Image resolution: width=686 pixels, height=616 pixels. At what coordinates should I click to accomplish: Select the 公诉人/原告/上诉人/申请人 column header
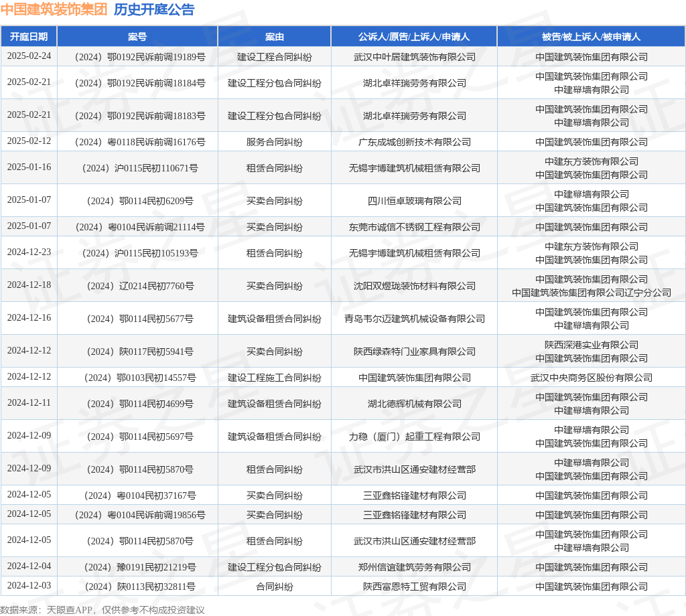click(x=414, y=37)
